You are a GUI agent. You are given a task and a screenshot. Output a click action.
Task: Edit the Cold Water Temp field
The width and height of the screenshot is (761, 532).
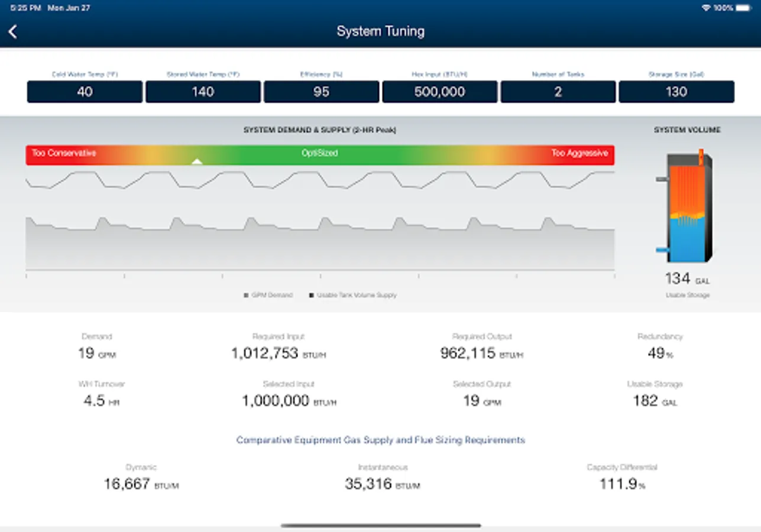click(x=85, y=92)
